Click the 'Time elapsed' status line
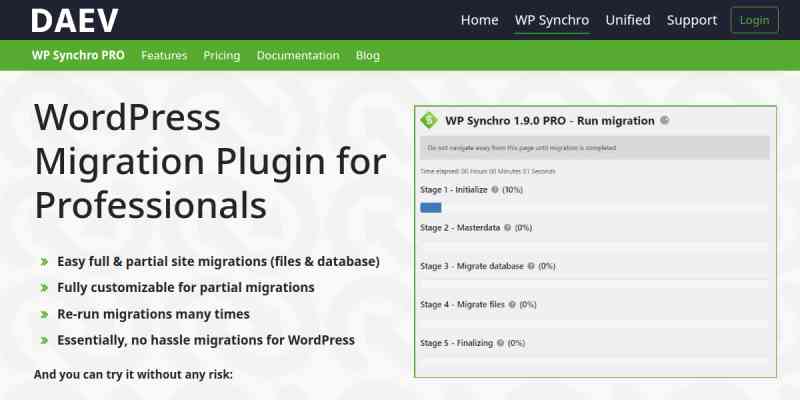 click(487, 171)
